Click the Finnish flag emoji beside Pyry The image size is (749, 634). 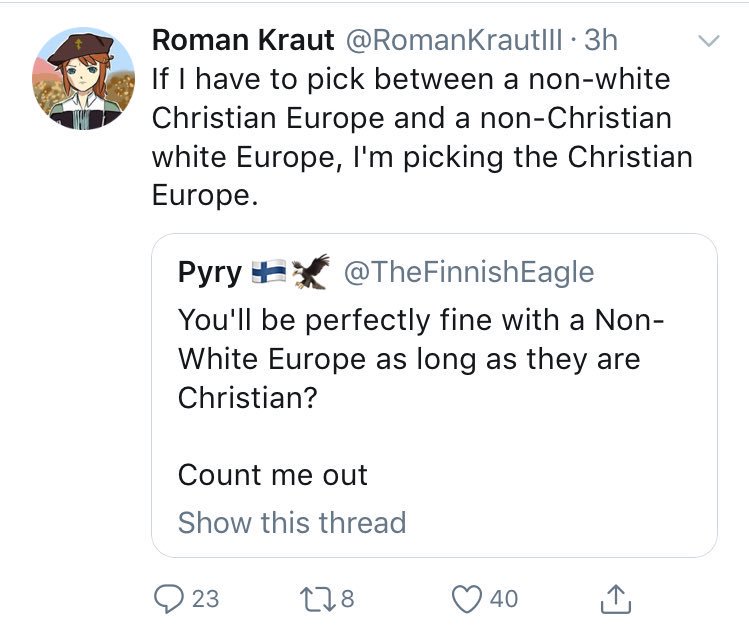pos(268,271)
